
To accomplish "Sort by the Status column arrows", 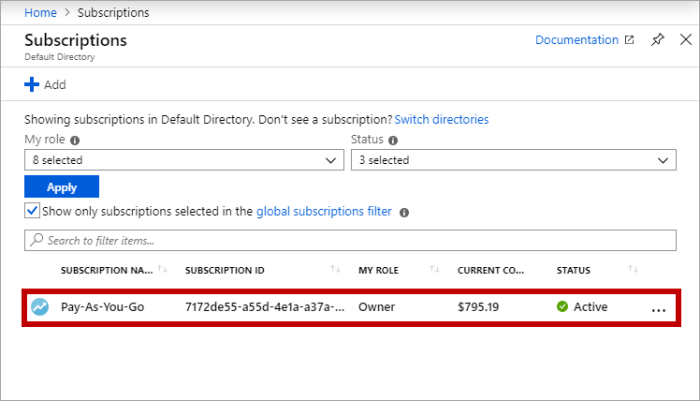I will coord(632,270).
